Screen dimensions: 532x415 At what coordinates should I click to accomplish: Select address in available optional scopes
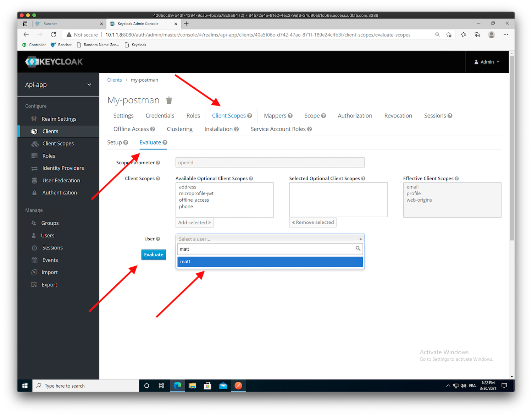pos(188,187)
